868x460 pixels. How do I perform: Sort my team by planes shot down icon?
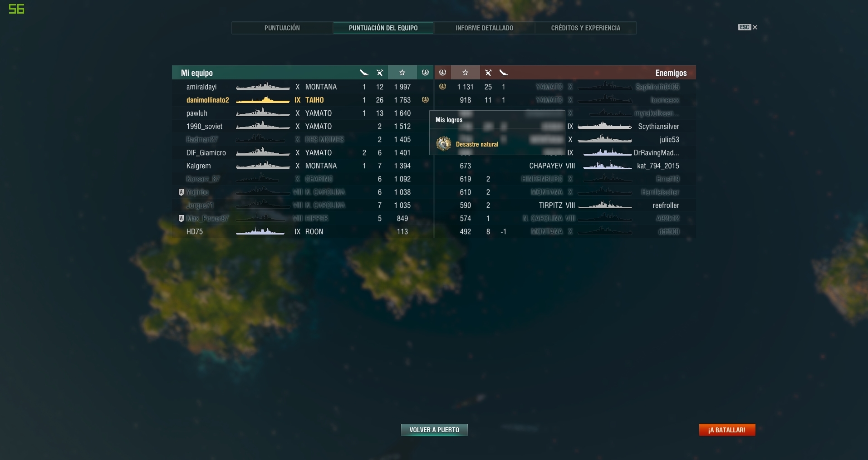(x=364, y=73)
